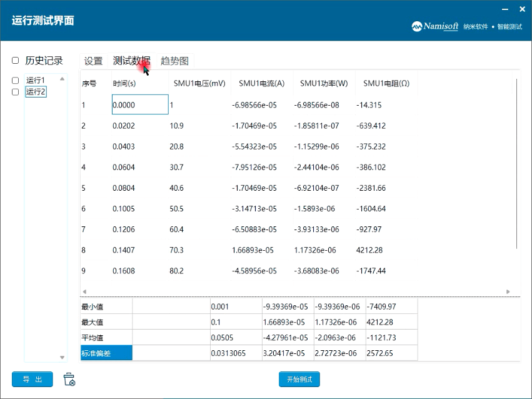Click table horizontal scroll right arrow
This screenshot has height=399, width=532.
[508, 291]
